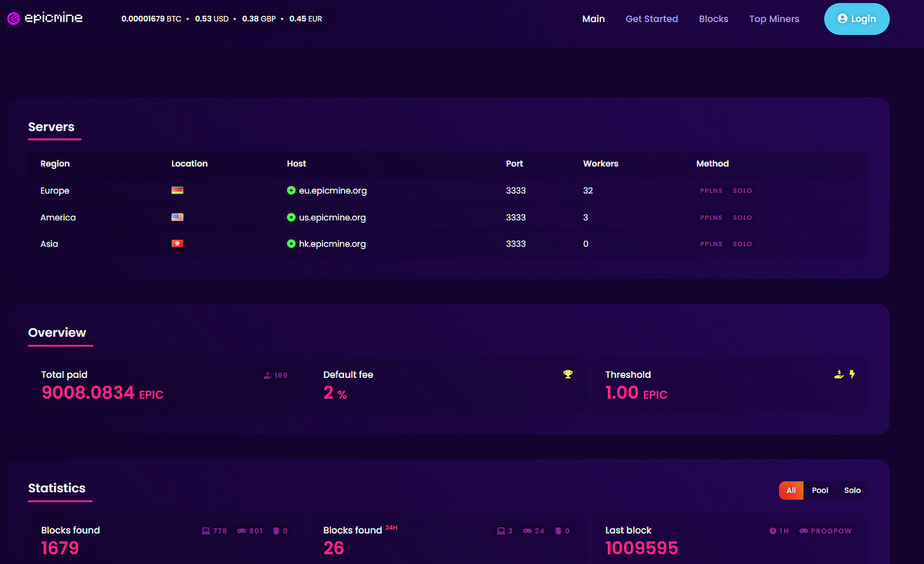This screenshot has height=564, width=924.
Task: Click the America region cell
Action: (x=58, y=217)
